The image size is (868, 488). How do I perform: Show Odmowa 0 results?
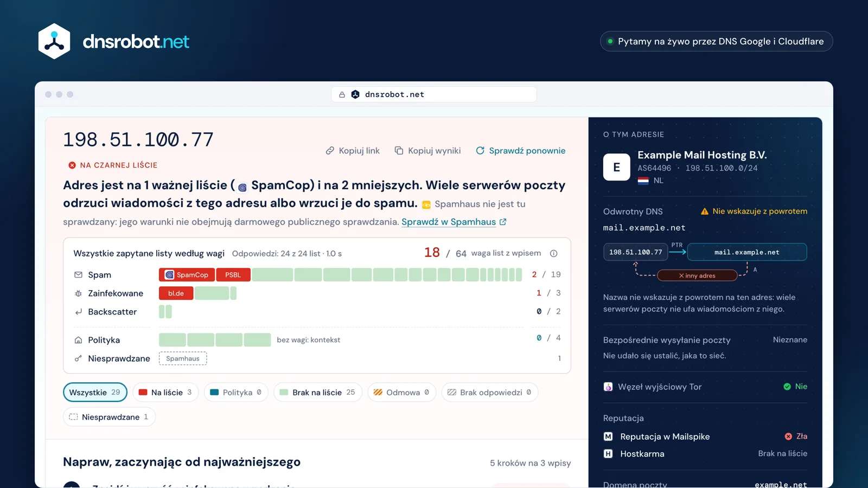402,392
